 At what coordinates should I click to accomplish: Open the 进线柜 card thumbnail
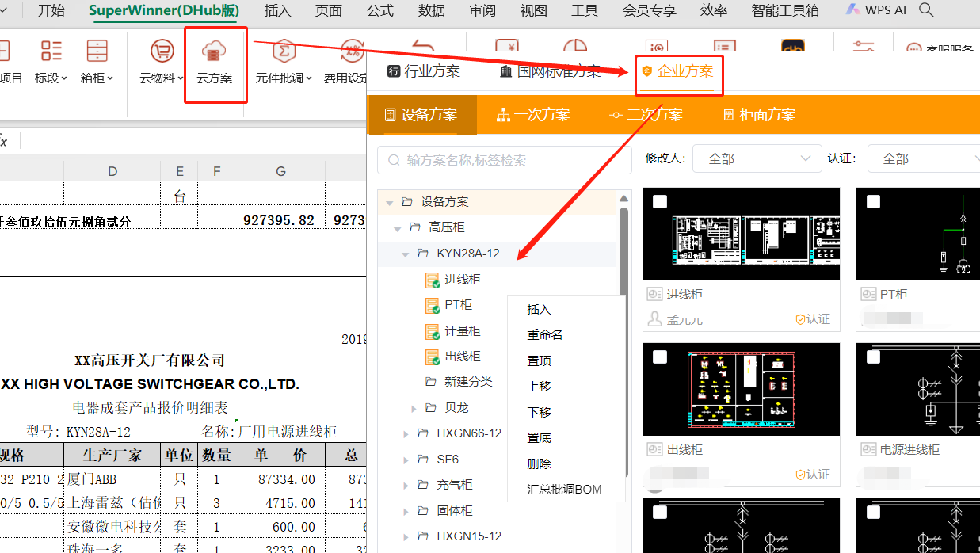[x=742, y=234]
